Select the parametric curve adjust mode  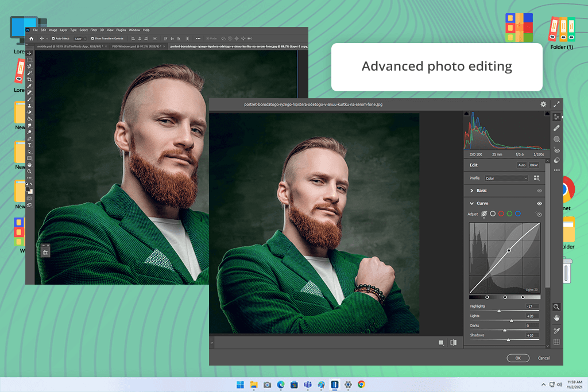484,214
